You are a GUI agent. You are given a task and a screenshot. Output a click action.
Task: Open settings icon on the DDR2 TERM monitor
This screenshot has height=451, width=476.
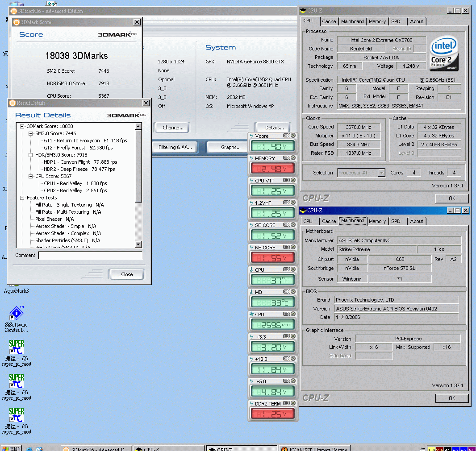pos(286,403)
